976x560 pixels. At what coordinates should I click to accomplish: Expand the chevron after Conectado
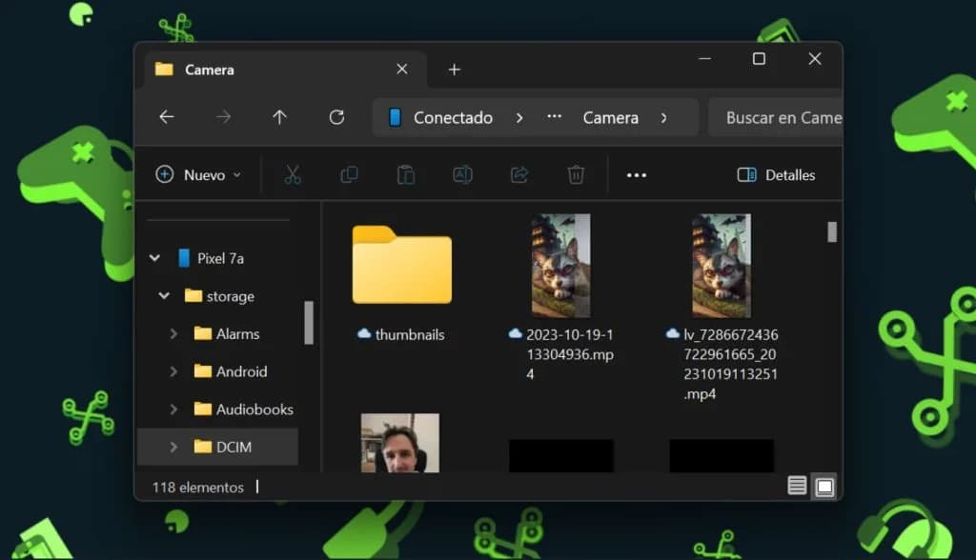(519, 117)
